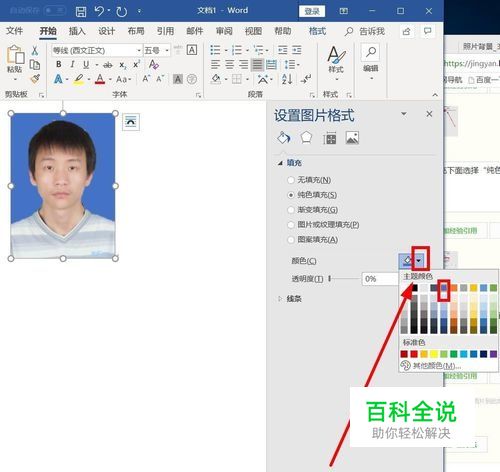Select the Format Painter brush
500x472 pixels.
(x=35, y=79)
